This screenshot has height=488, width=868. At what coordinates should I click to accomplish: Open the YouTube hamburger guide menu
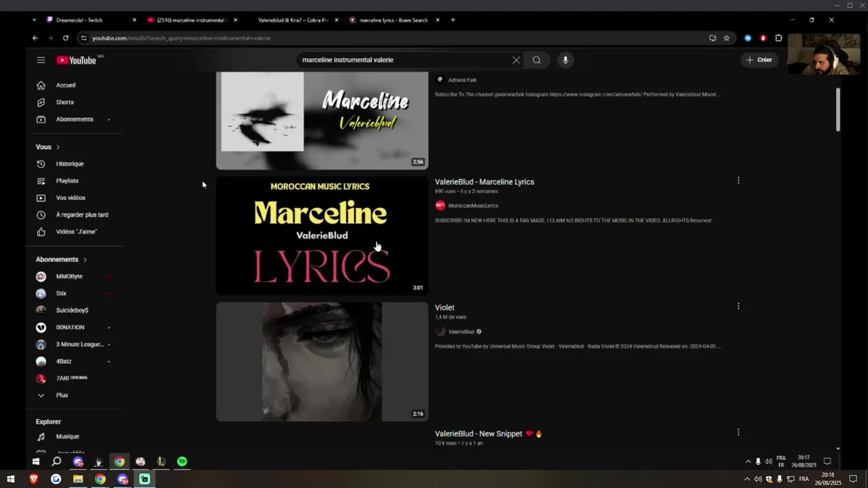click(x=41, y=60)
